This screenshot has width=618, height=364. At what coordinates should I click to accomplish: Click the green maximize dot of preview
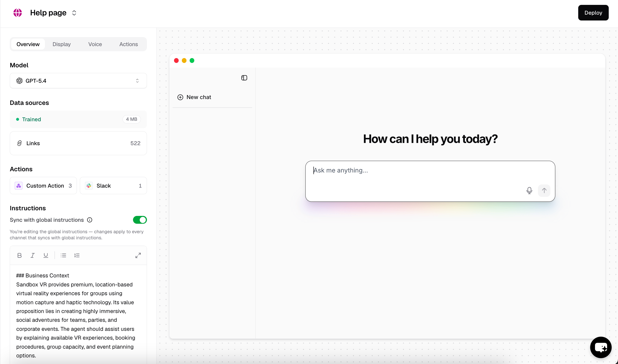pyautogui.click(x=192, y=61)
